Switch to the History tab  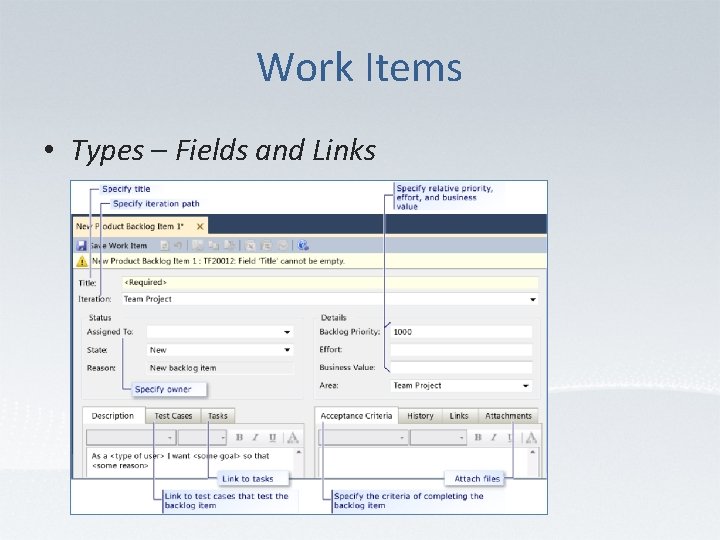420,416
